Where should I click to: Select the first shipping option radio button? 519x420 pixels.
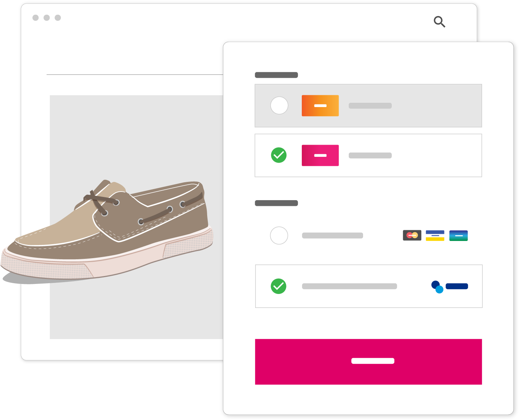tap(280, 105)
